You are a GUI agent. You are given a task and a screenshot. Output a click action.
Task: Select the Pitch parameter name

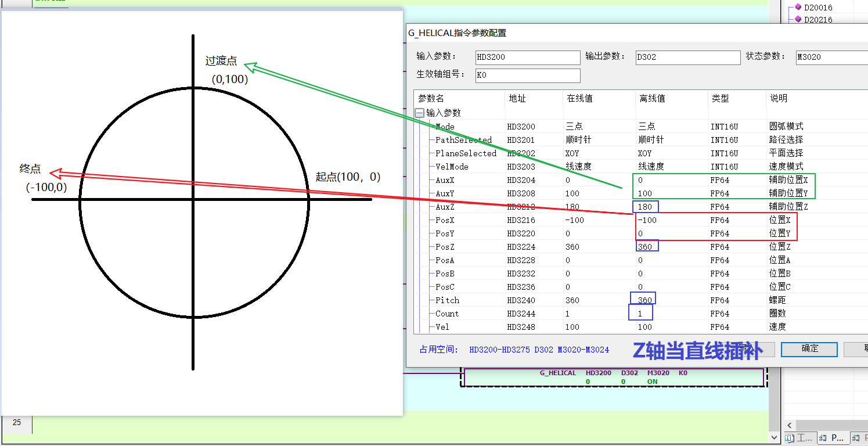coord(447,300)
